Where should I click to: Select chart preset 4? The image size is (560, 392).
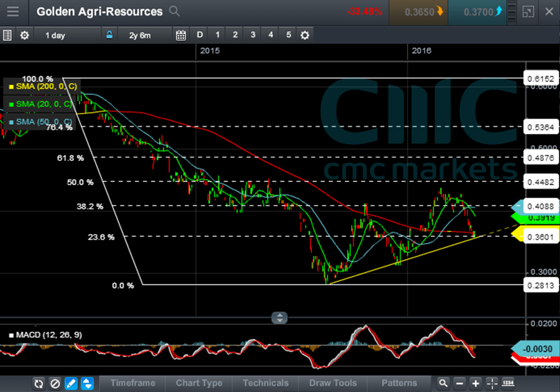point(271,35)
